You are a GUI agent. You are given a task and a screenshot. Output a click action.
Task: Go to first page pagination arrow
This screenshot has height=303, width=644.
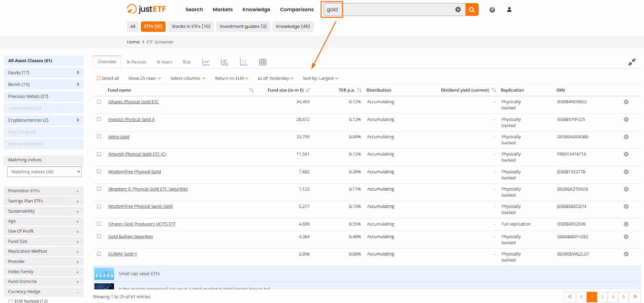pyautogui.click(x=570, y=297)
